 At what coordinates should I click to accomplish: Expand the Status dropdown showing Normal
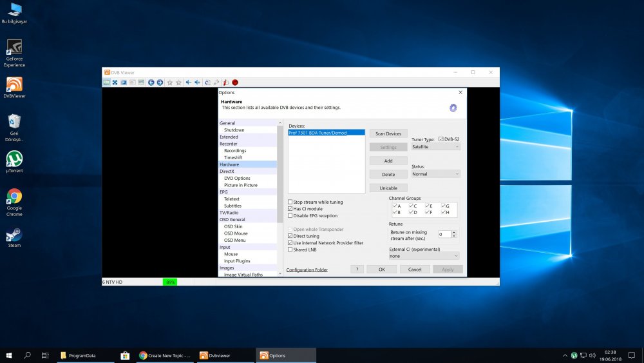pyautogui.click(x=435, y=174)
